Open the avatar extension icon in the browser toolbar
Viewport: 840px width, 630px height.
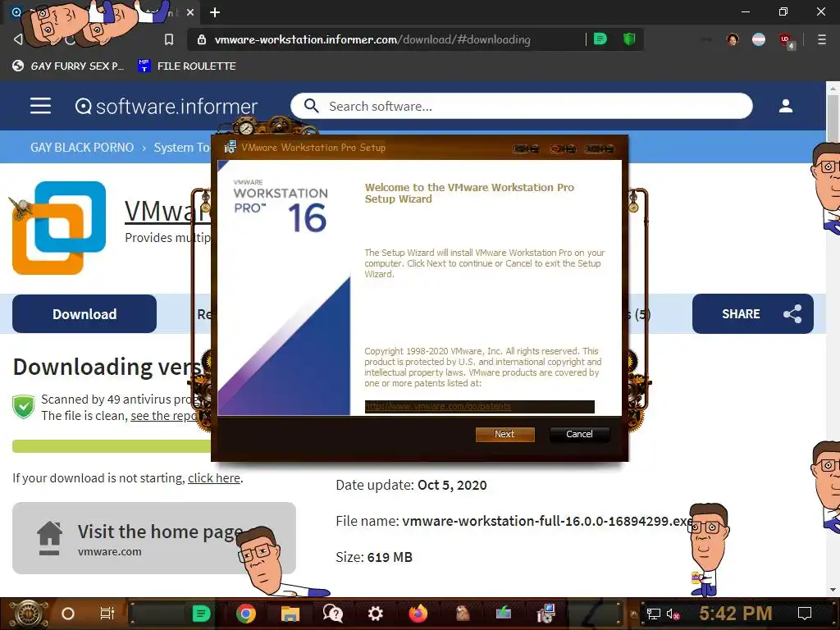(x=733, y=39)
